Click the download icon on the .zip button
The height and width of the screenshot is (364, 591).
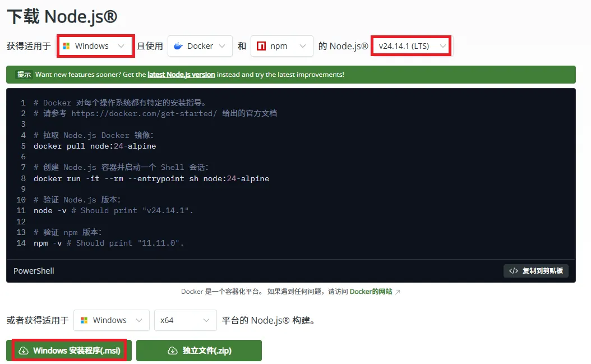(173, 350)
